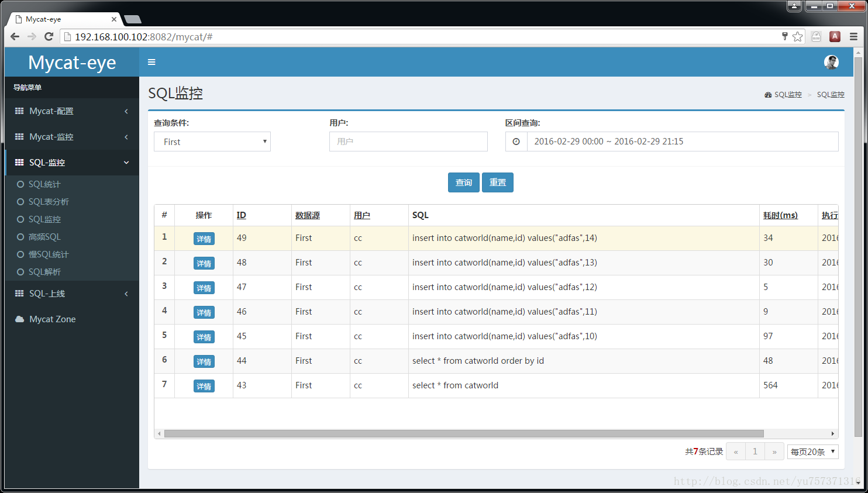The height and width of the screenshot is (493, 868).
Task: Sort table by 耗时(ms) column header
Action: 780,215
